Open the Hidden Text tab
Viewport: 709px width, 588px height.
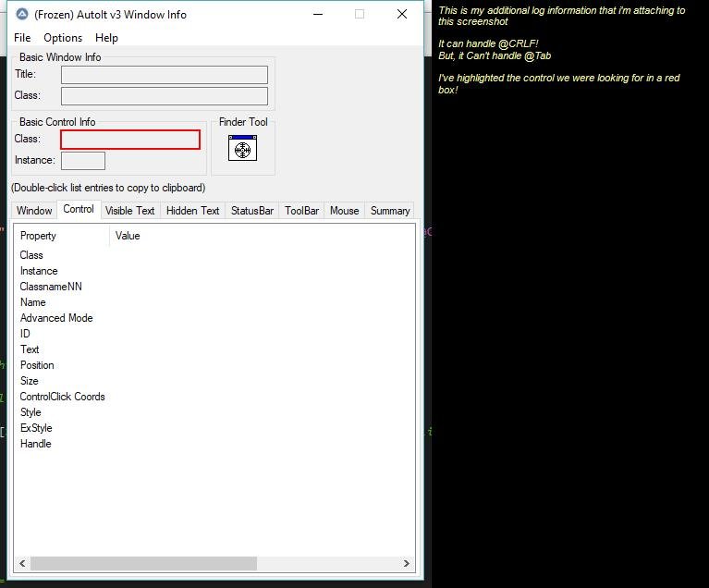pyautogui.click(x=192, y=211)
